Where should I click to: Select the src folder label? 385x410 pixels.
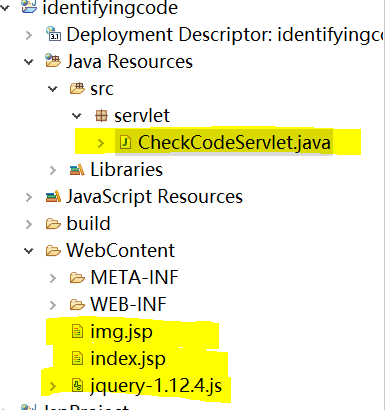102,89
